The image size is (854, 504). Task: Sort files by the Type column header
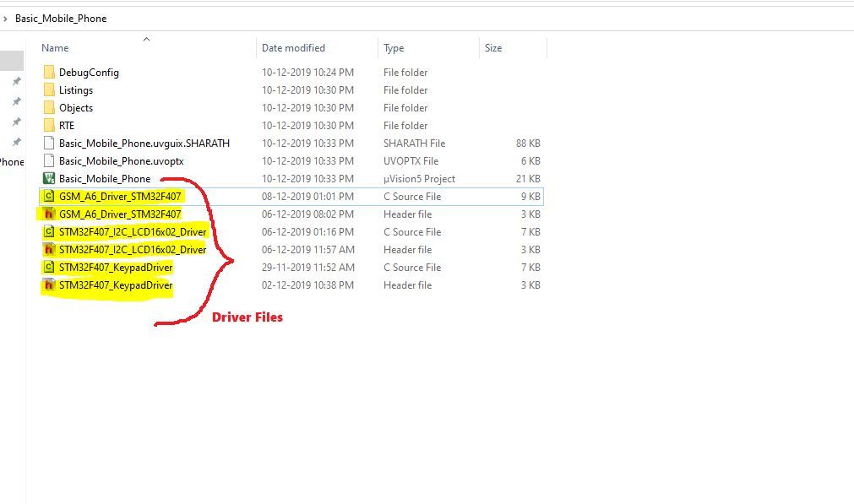394,48
